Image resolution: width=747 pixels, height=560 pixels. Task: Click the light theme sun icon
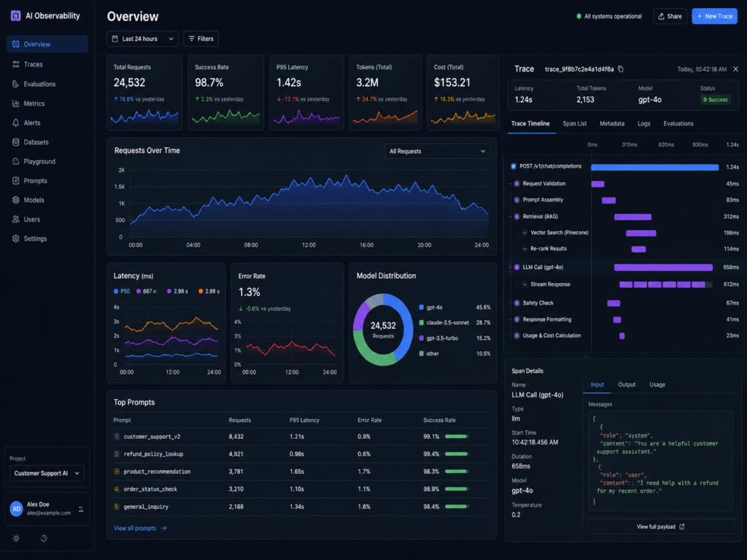pyautogui.click(x=16, y=539)
